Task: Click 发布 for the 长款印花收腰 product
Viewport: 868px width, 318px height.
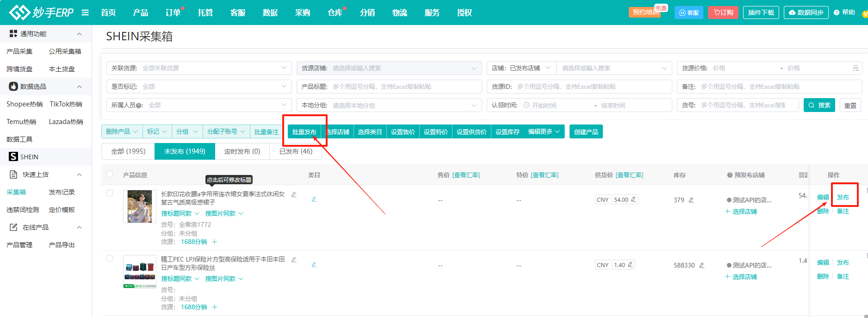Action: tap(843, 197)
